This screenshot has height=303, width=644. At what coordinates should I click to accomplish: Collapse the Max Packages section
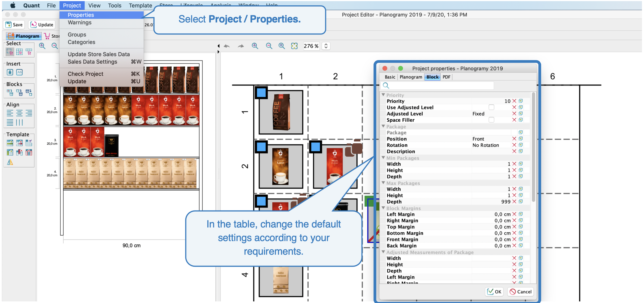click(383, 183)
